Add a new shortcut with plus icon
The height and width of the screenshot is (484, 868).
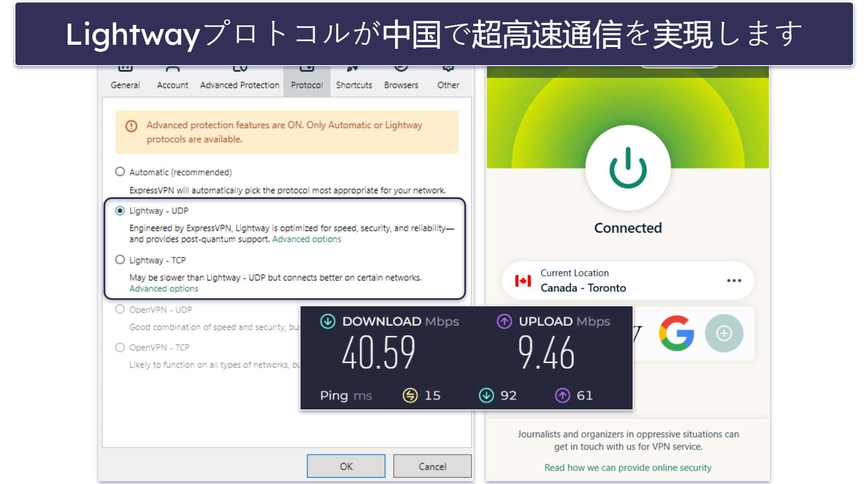point(724,333)
